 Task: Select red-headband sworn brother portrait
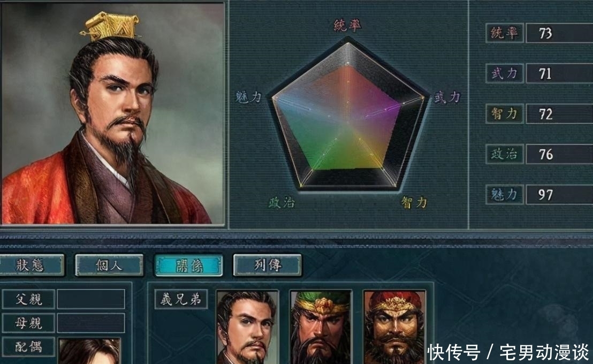point(394,327)
